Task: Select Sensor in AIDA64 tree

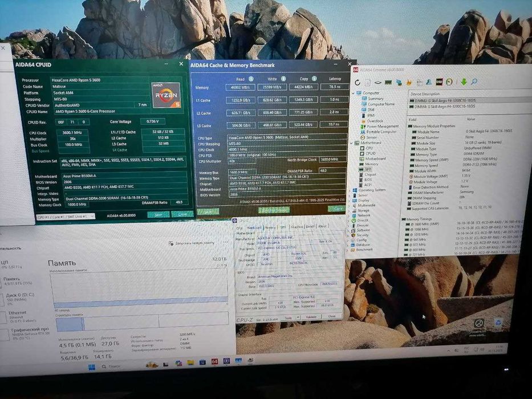Action: 371,137
